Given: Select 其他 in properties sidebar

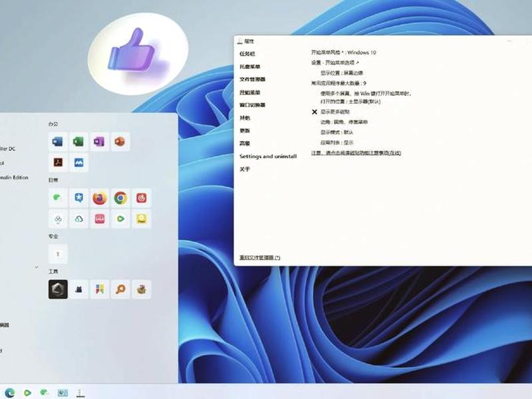Looking at the screenshot, I should coord(245,118).
